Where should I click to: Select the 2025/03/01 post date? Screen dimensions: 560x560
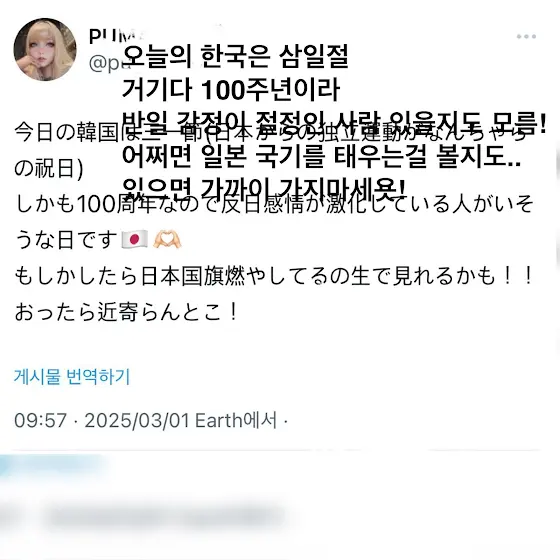(x=137, y=420)
